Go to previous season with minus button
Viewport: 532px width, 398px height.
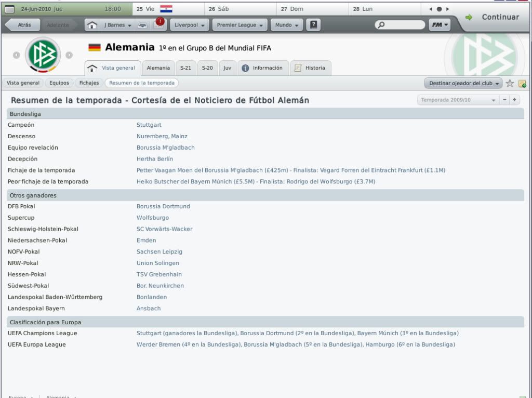tap(504, 100)
